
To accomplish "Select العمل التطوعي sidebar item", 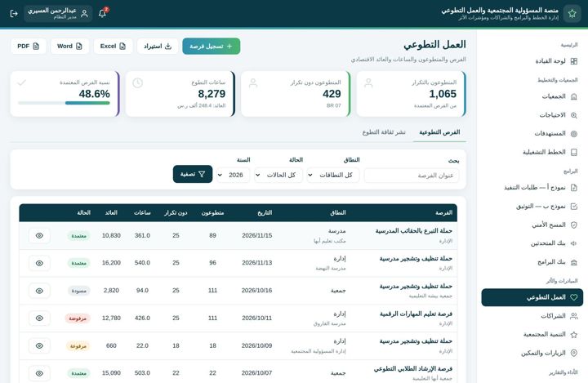I will (532, 297).
